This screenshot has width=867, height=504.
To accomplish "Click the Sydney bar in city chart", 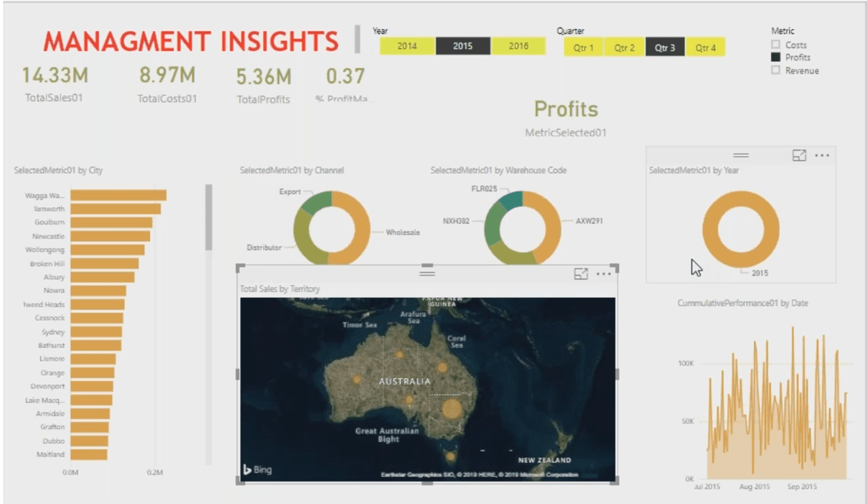I will coord(96,332).
